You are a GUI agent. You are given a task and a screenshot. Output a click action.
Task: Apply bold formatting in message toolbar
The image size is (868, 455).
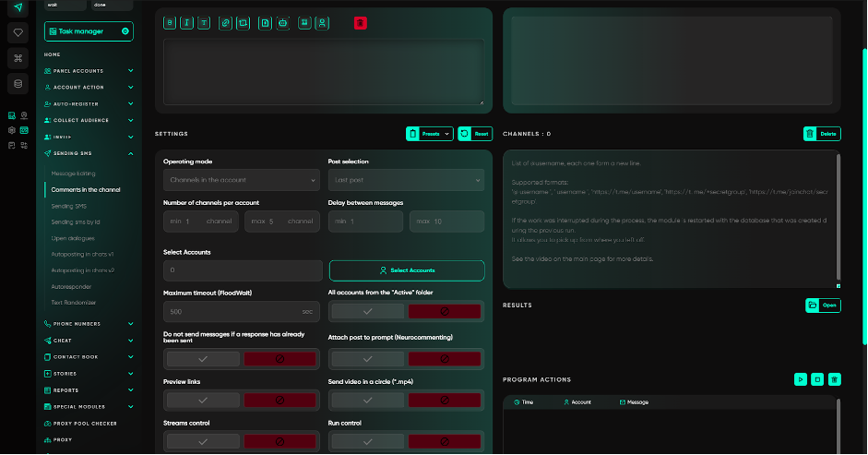coord(170,23)
